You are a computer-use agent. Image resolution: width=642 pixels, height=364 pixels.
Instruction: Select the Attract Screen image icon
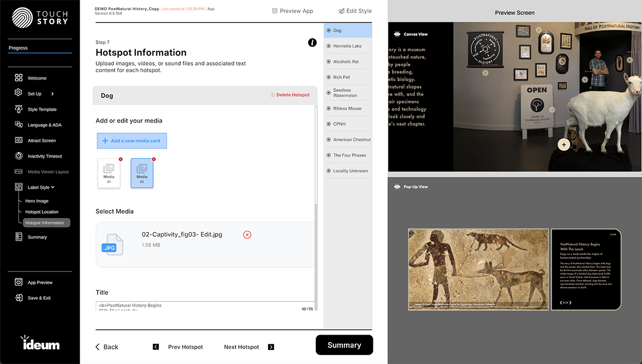coord(18,140)
